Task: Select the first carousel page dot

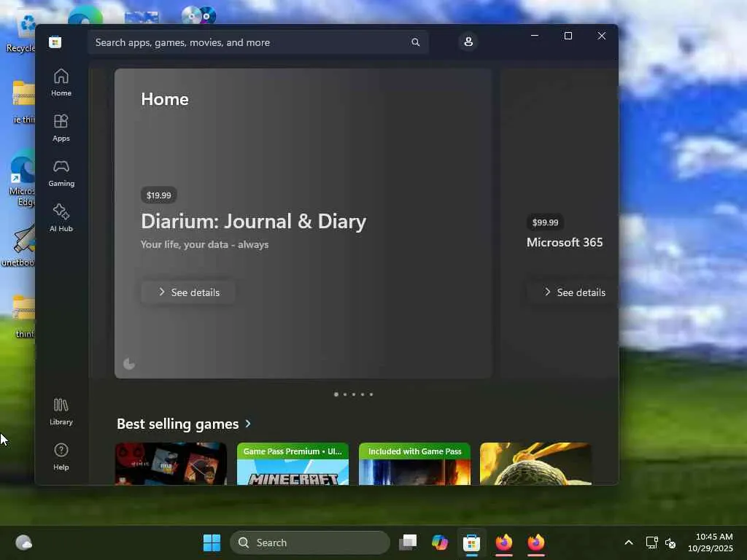Action: [x=336, y=394]
